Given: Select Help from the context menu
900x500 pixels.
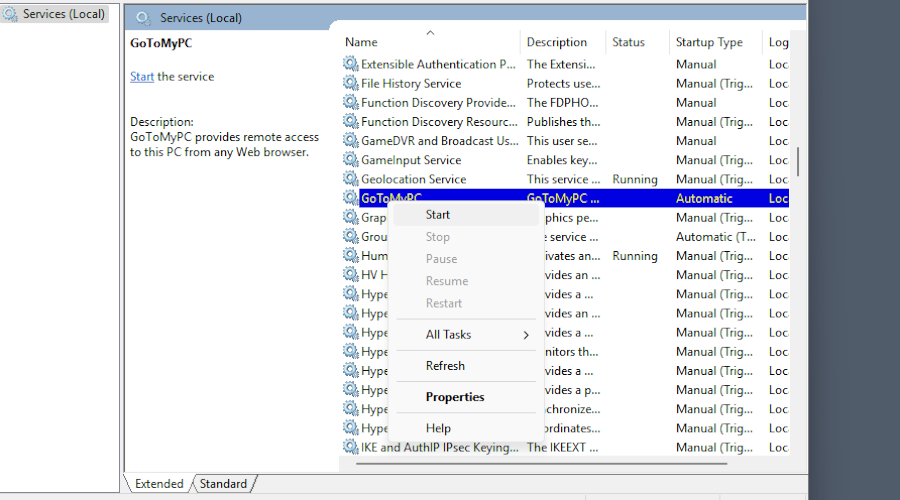Looking at the screenshot, I should click(x=466, y=428).
